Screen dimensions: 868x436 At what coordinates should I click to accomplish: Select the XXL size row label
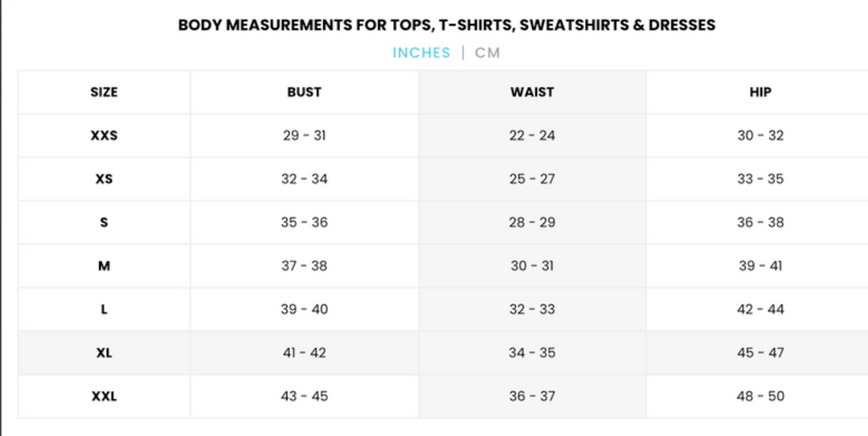pos(104,396)
